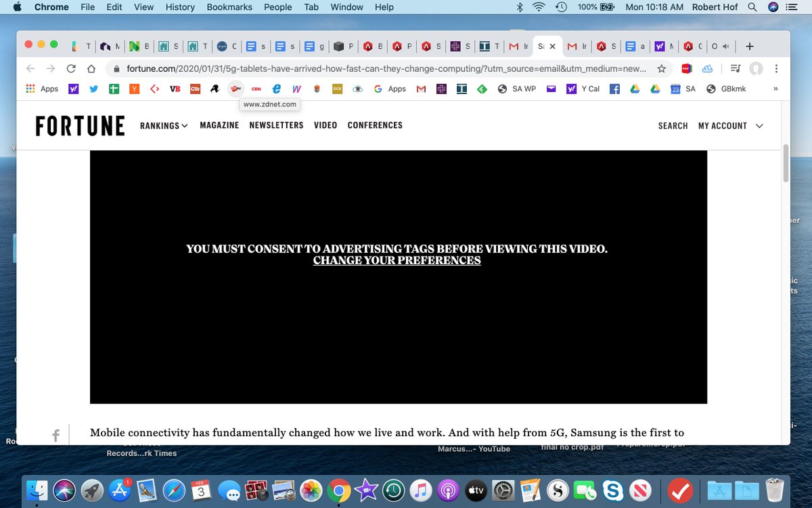Image resolution: width=812 pixels, height=508 pixels.
Task: Open the History menu
Action: point(180,7)
